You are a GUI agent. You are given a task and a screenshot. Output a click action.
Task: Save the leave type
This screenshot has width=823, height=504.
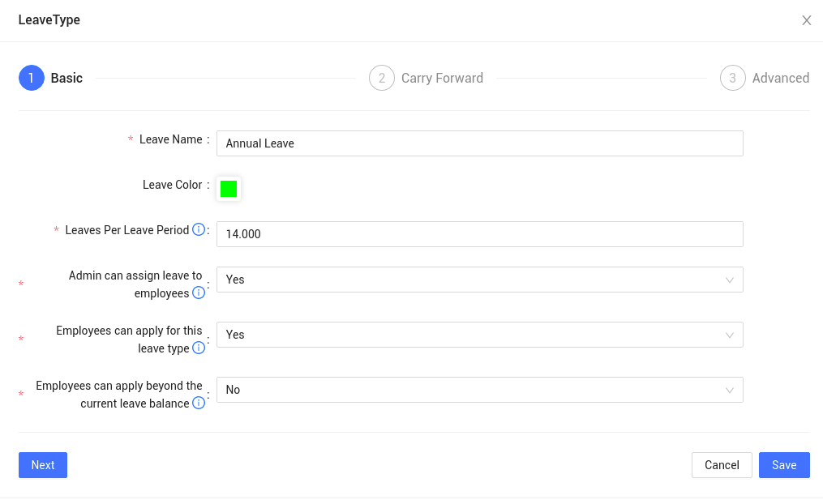pyautogui.click(x=784, y=465)
